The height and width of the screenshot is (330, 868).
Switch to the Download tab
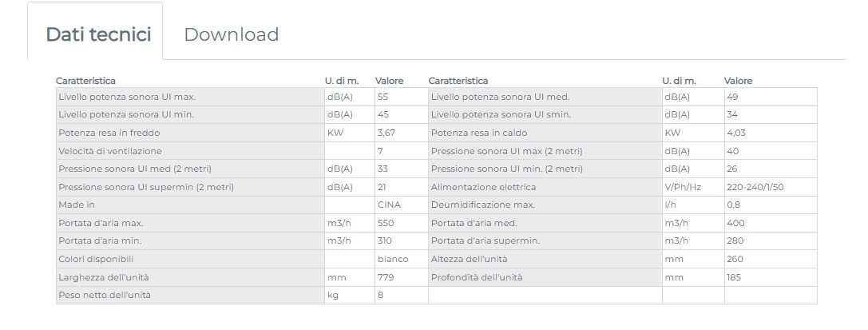[x=231, y=34]
